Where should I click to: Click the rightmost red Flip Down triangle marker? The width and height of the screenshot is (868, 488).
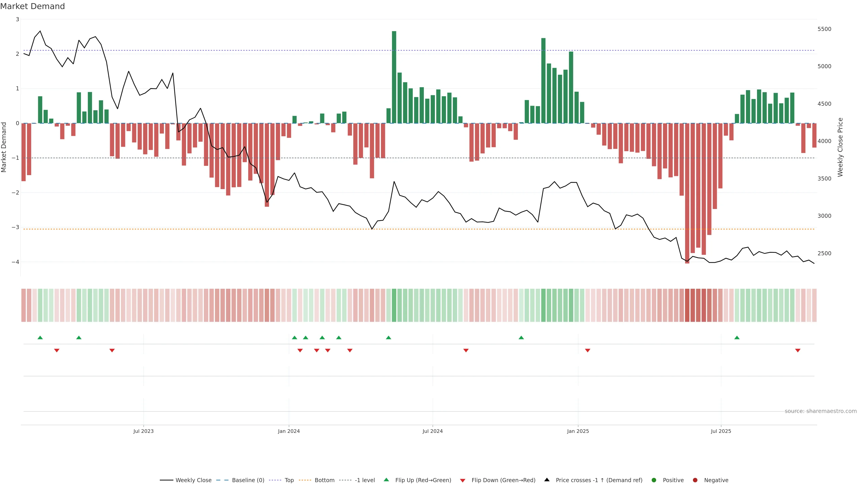pyautogui.click(x=797, y=351)
